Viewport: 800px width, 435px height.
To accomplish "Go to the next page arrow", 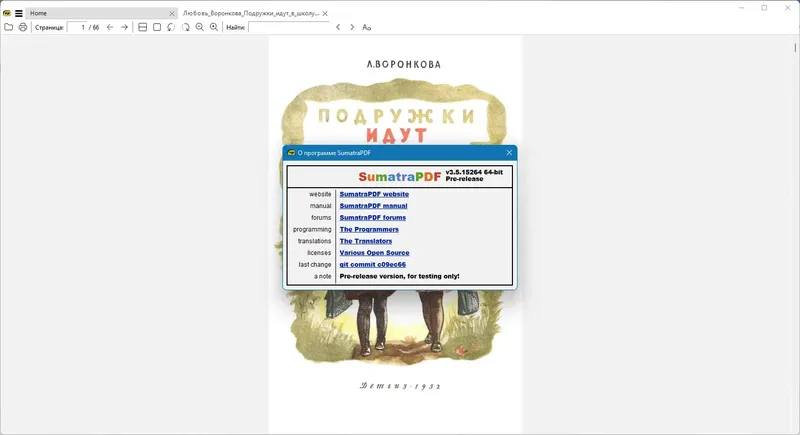I will coord(124,27).
